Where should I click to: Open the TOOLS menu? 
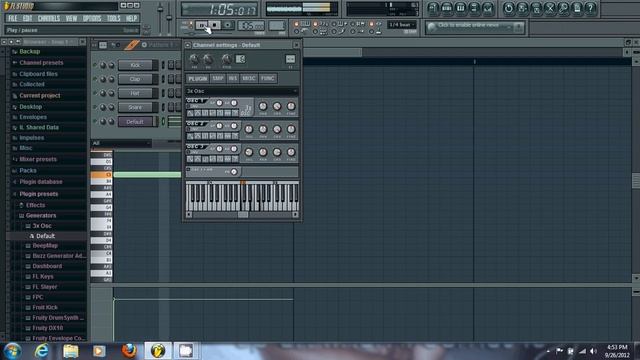113,18
